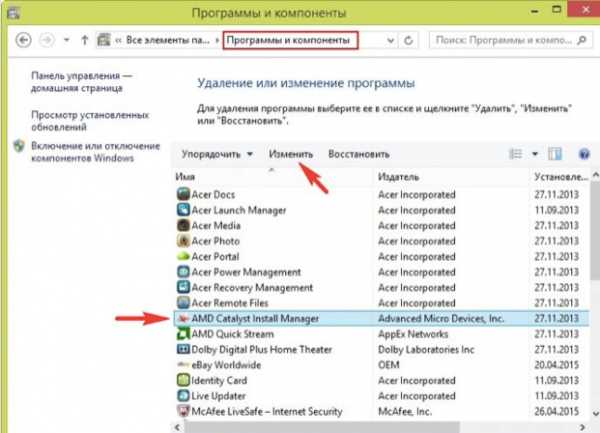Screen dimensions: 600x433
Task: Click 'McAfee LiveSafe – Internet Security' name
Action: (267, 412)
